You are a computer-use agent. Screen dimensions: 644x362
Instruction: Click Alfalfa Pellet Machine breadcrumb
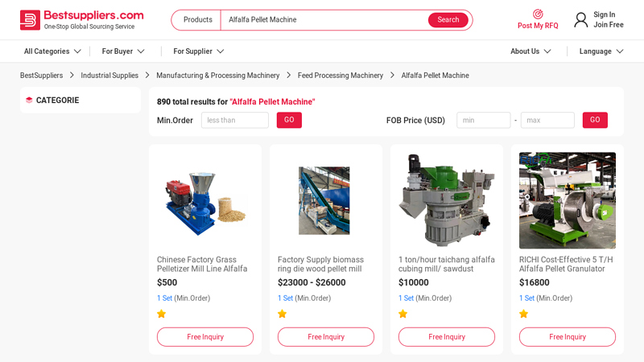[x=436, y=76]
